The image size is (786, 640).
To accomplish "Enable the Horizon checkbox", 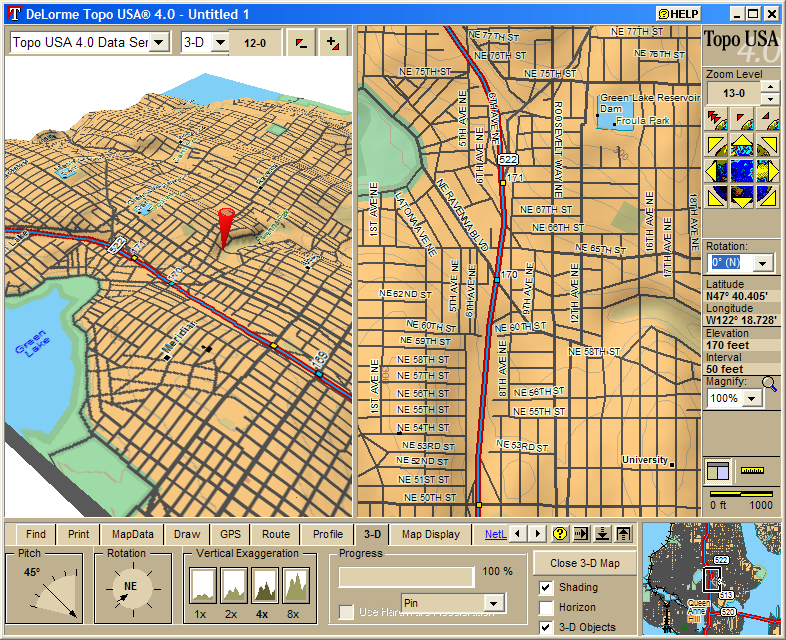I will (x=546, y=607).
